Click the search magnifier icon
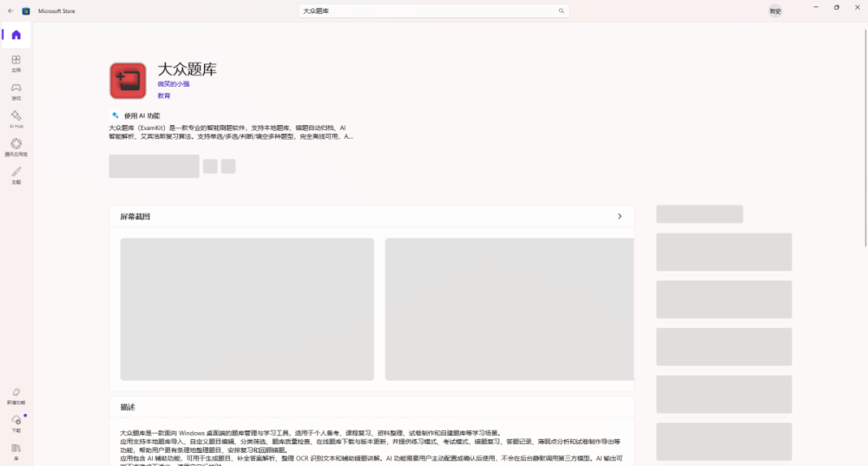This screenshot has width=868, height=466. pos(561,10)
